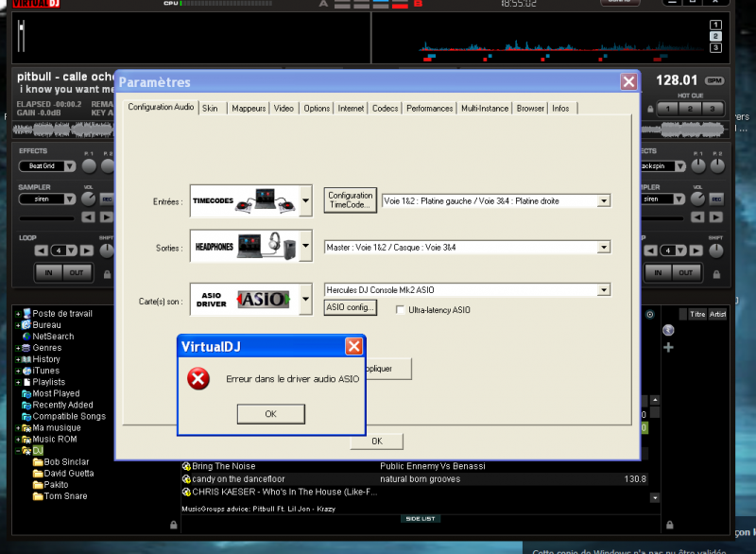Open the ASIO config button
756x554 pixels.
point(350,308)
